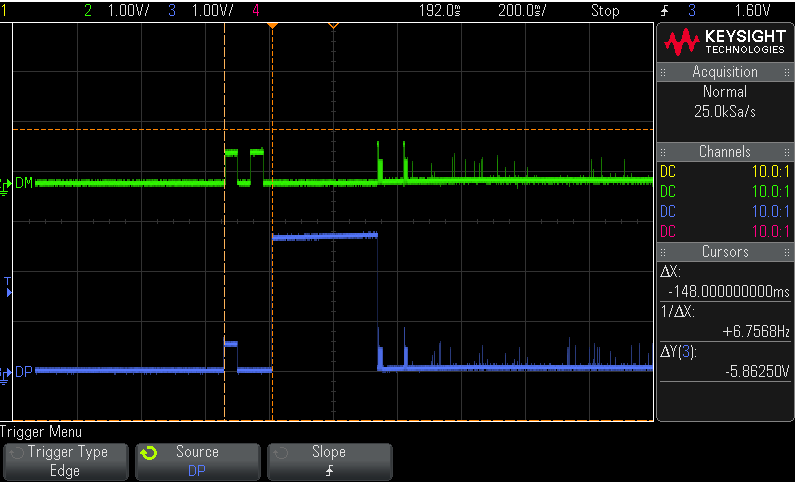Click the ΔX value -148.000000000ms
795x482 pixels.
[x=729, y=291]
